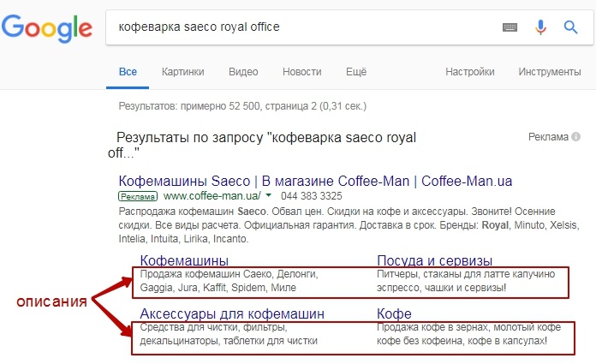Open the Инструменты tools menu
This screenshot has width=596, height=364.
coord(550,72)
